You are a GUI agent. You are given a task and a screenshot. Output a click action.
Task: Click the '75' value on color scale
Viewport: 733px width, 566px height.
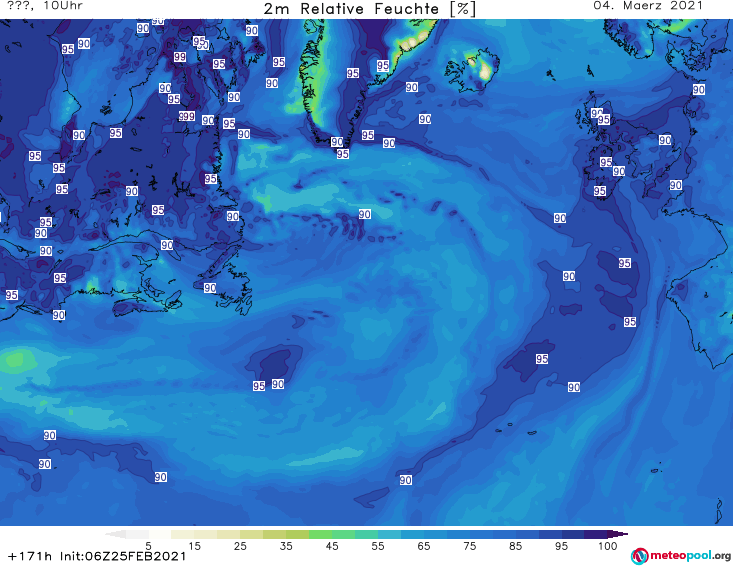click(x=470, y=546)
